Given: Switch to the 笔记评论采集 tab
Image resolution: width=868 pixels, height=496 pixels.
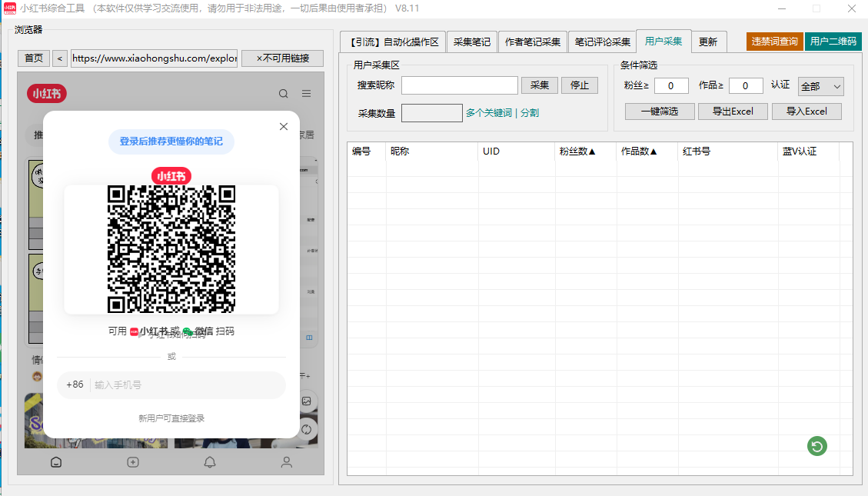Looking at the screenshot, I should coord(603,42).
